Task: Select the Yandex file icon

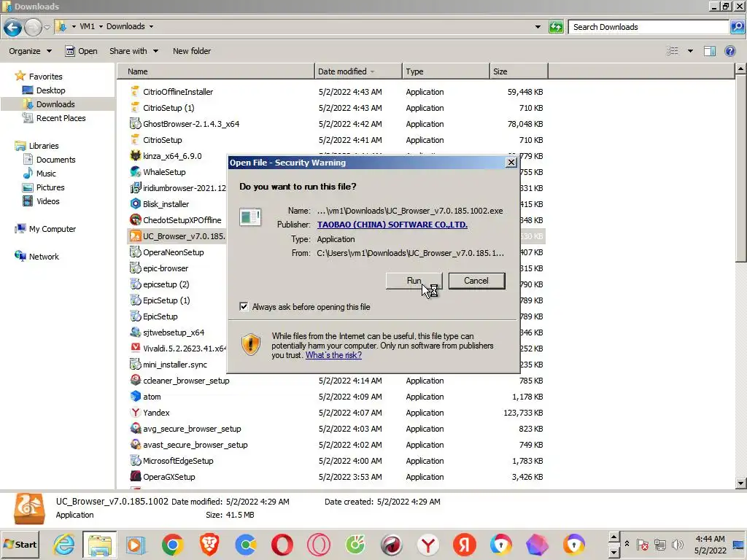Action: [135, 413]
